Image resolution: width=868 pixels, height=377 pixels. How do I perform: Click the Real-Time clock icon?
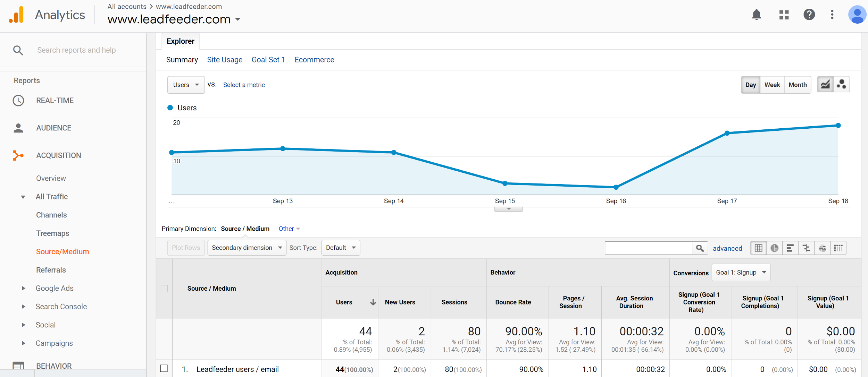(18, 101)
